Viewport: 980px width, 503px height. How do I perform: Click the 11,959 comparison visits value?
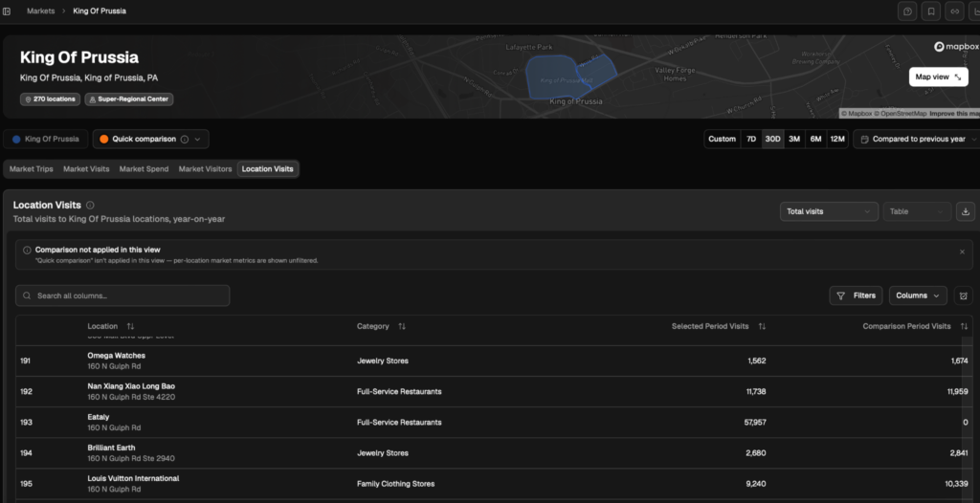(957, 391)
